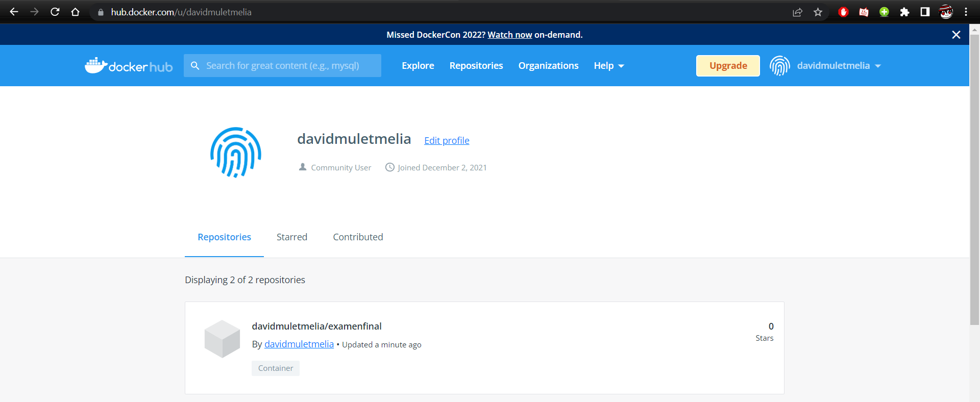Open the green plus extension icon
The width and height of the screenshot is (980, 402).
[884, 12]
